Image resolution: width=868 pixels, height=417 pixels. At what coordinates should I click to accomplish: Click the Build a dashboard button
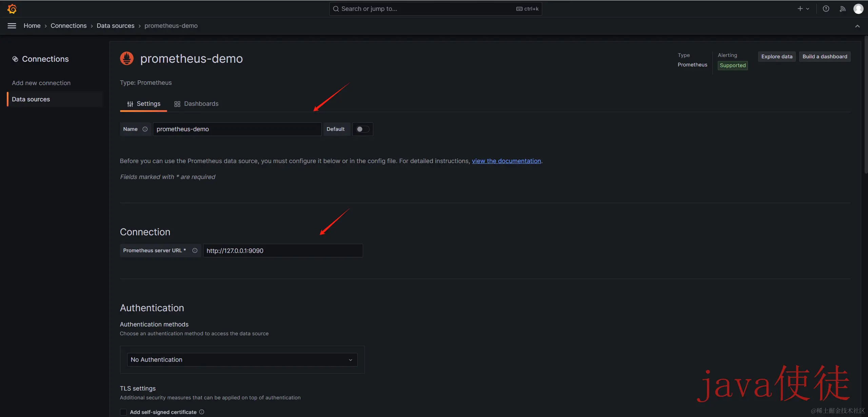tap(825, 57)
